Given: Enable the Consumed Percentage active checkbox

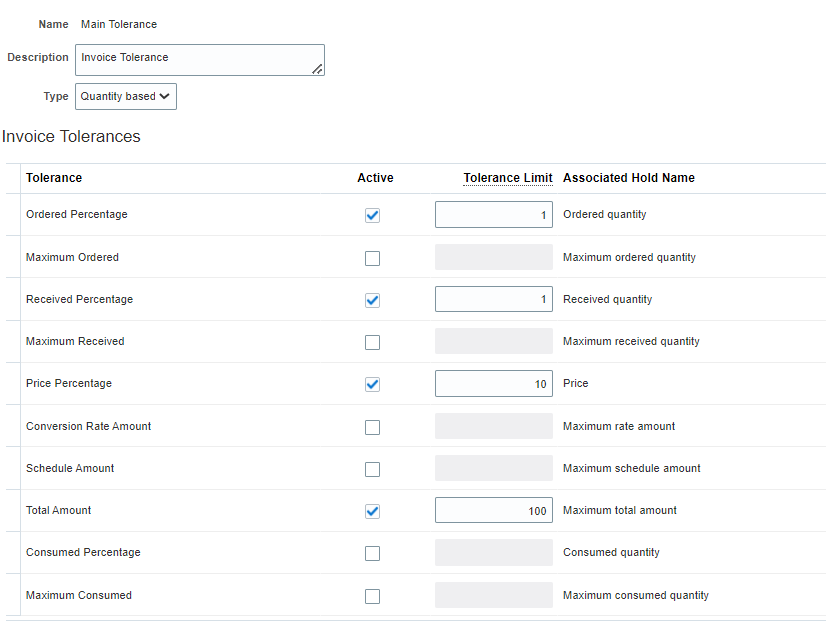Looking at the screenshot, I should (x=372, y=554).
